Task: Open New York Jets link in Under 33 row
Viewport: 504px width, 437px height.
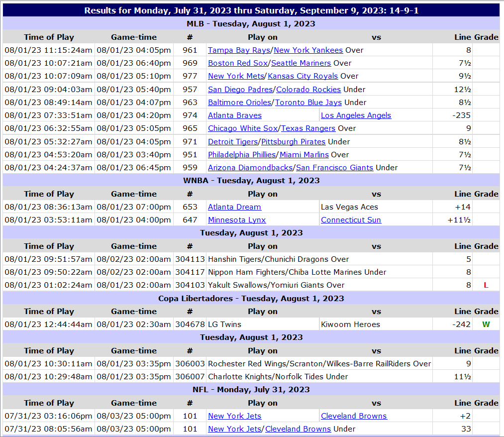Action: tap(234, 429)
